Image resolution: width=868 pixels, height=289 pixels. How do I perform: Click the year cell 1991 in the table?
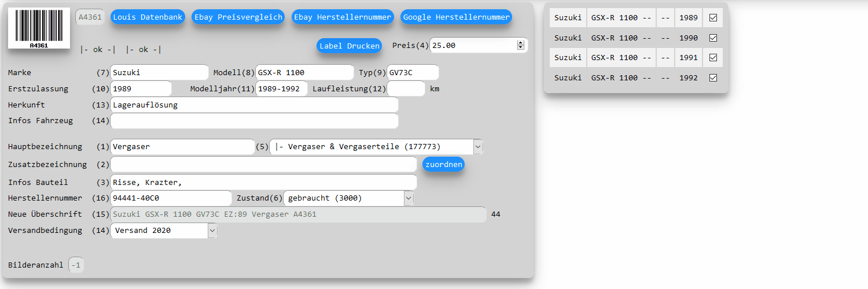689,58
